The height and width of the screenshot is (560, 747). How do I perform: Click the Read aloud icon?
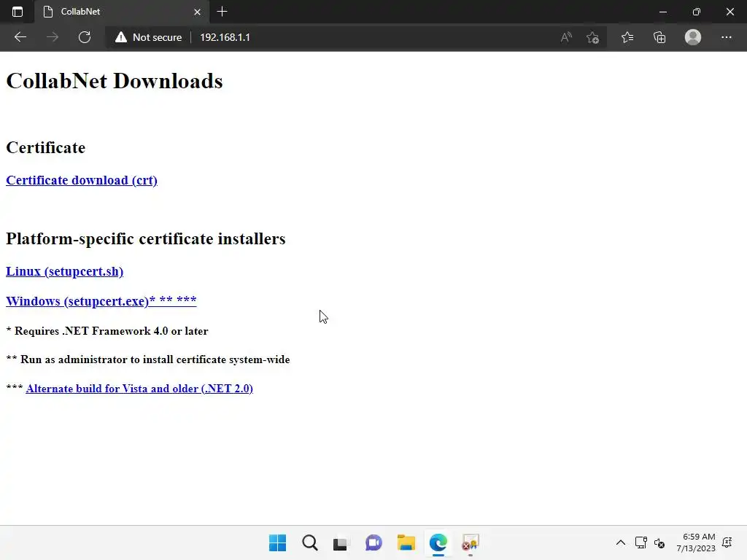566,37
